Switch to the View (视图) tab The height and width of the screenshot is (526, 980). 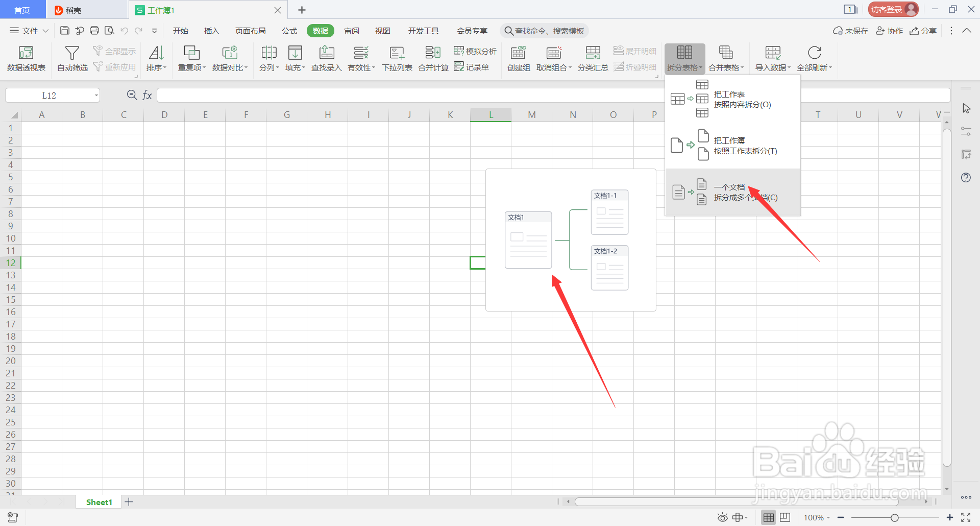click(x=382, y=31)
